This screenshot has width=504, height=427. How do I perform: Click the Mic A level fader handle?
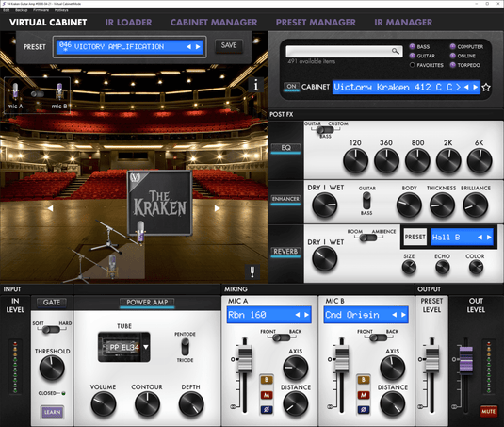tap(245, 358)
